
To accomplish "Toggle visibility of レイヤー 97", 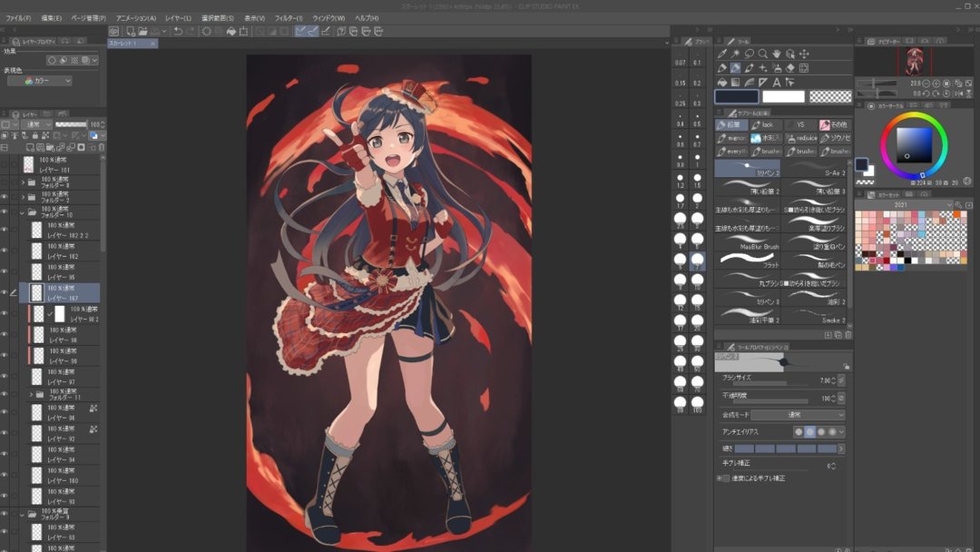I will (5, 377).
